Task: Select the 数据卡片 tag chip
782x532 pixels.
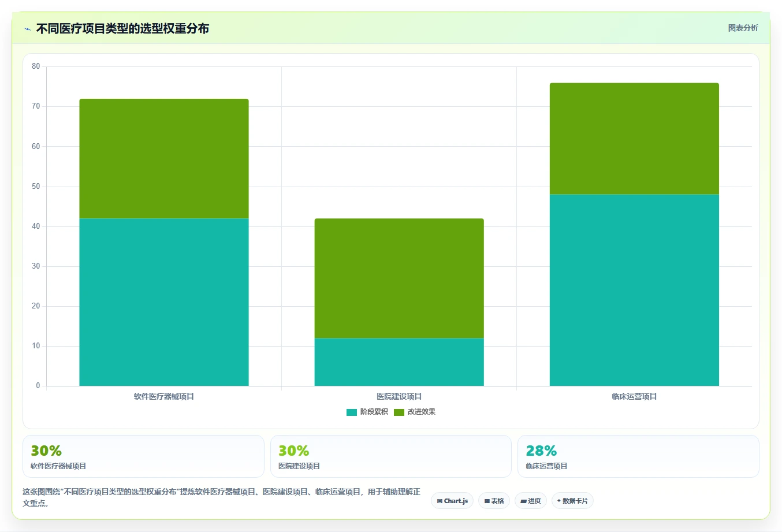Action: (572, 501)
